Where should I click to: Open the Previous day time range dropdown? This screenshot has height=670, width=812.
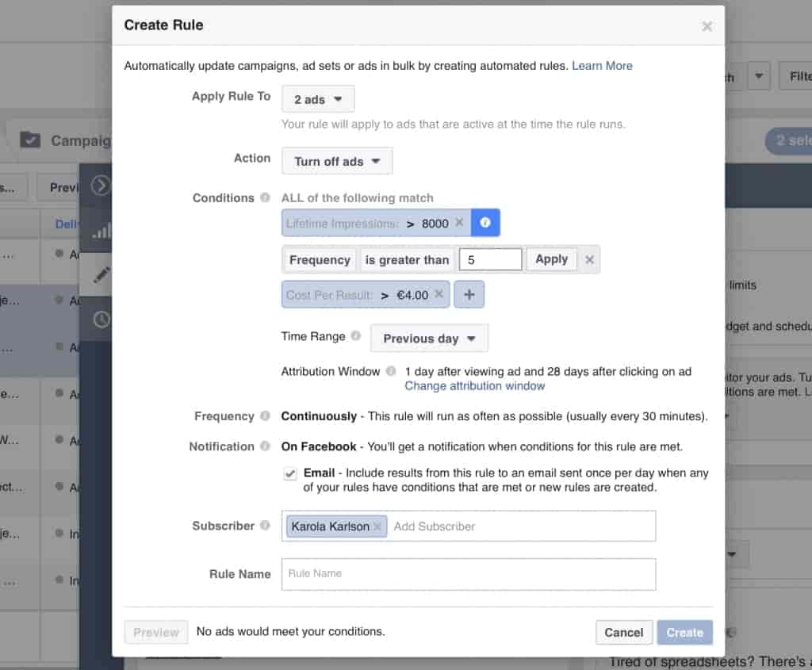pos(429,339)
